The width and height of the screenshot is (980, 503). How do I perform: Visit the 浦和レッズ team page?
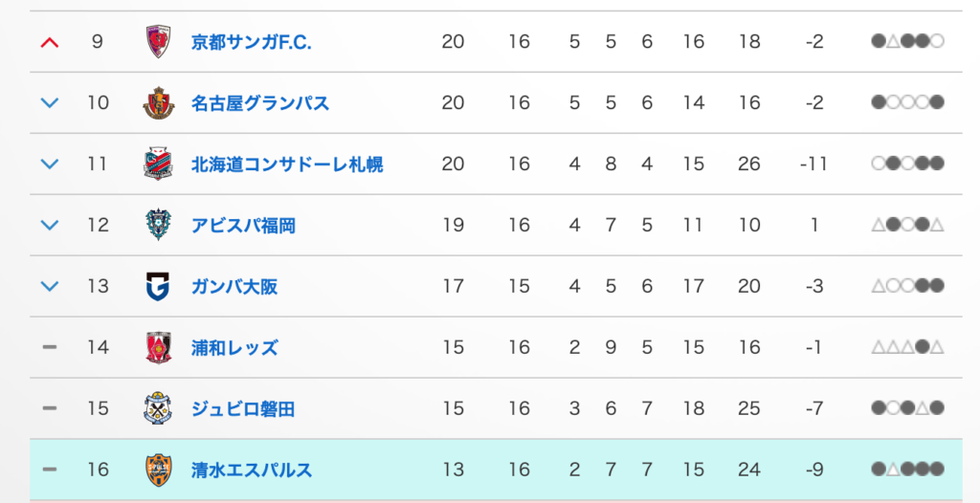[234, 348]
